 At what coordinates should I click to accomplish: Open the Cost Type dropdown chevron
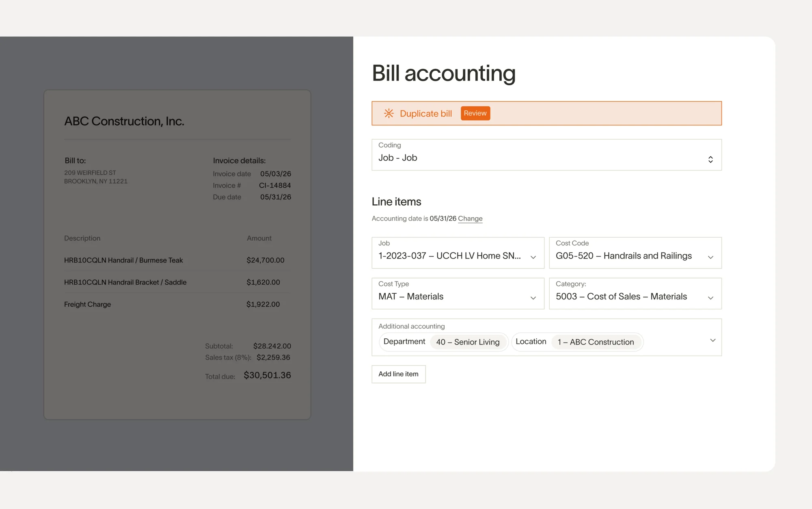533,298
